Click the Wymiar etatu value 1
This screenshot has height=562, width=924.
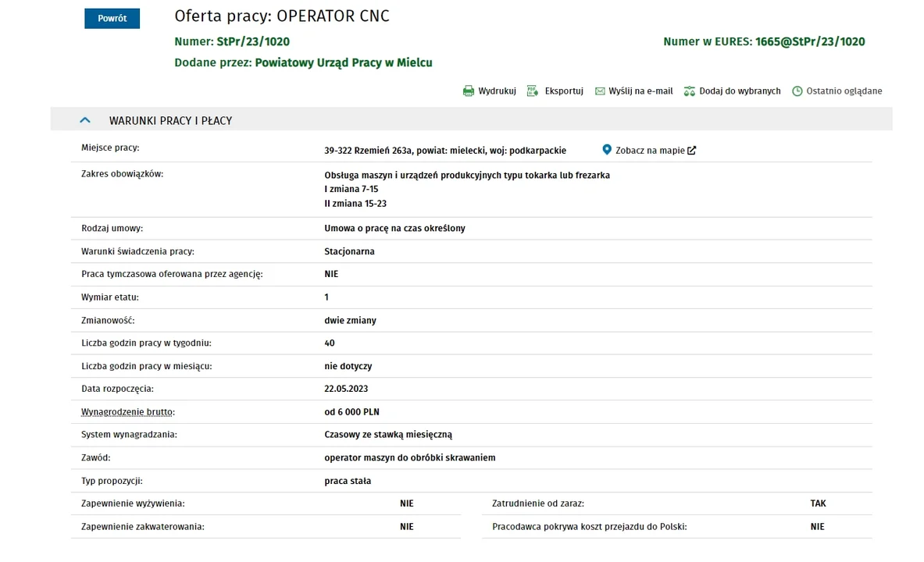click(x=326, y=297)
